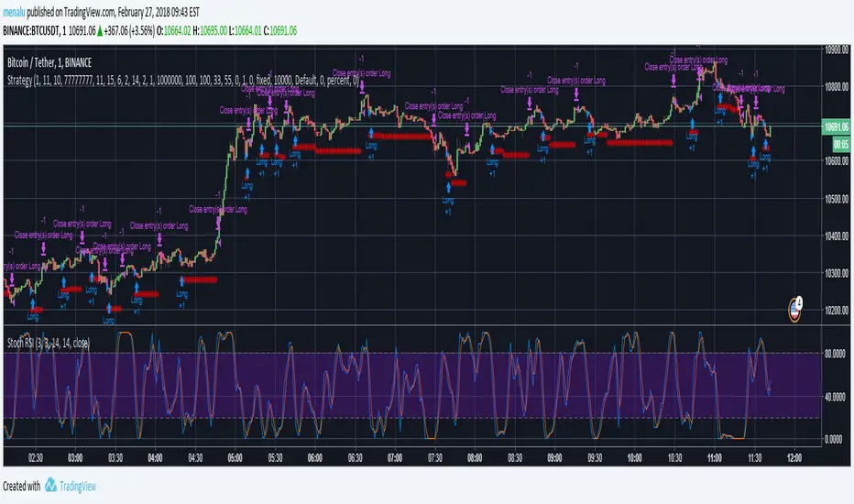The width and height of the screenshot is (854, 504).
Task: Click the US flag economic events icon
Action: (794, 310)
